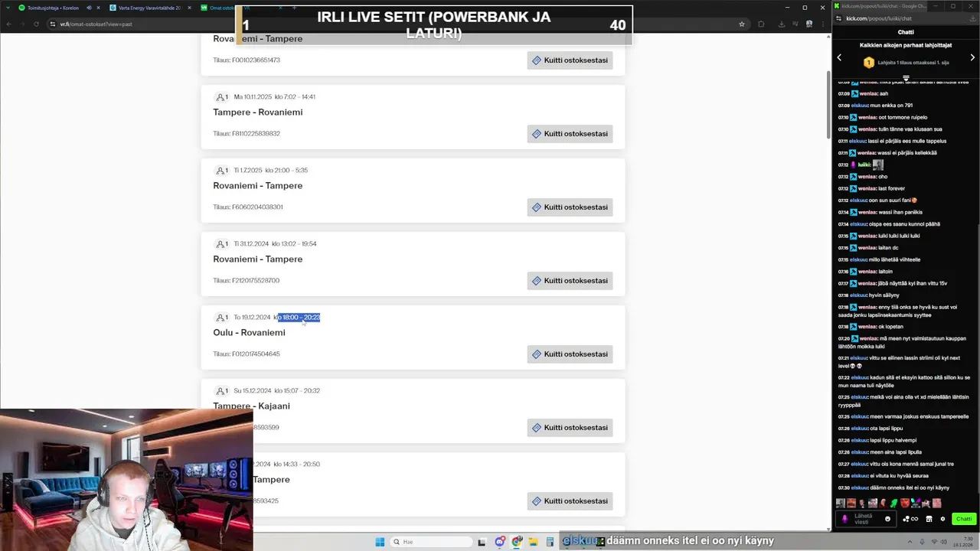Open Calculator from the taskbar
980x551 pixels.
coord(550,542)
